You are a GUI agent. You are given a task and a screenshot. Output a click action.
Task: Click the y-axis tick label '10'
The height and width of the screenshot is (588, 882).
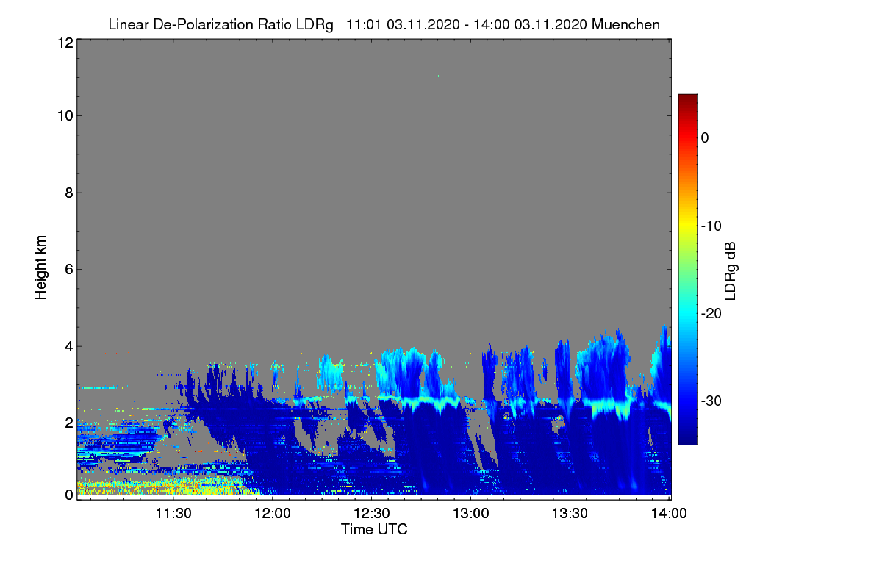(x=65, y=115)
